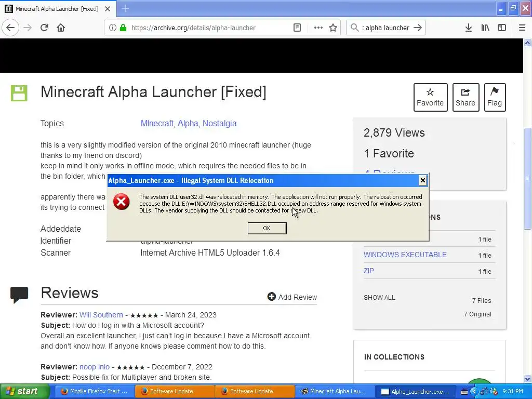Open the Nostalgia topic link
The width and height of the screenshot is (532, 399).
220,124
